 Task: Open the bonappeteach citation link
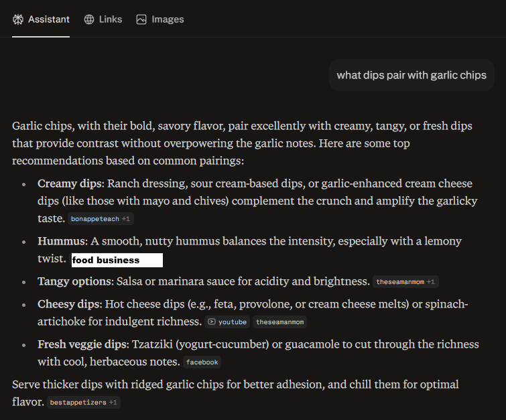coord(94,219)
